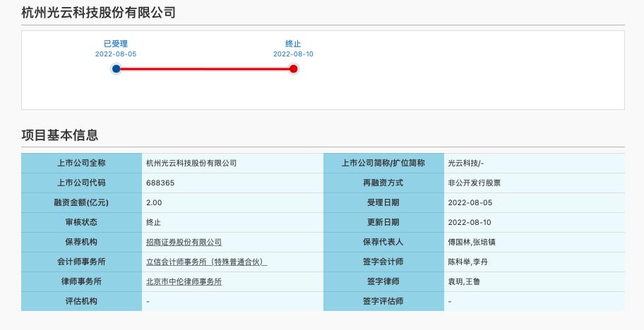
Task: Click the 融资金额(亿元) header cell
Action: click(81, 202)
